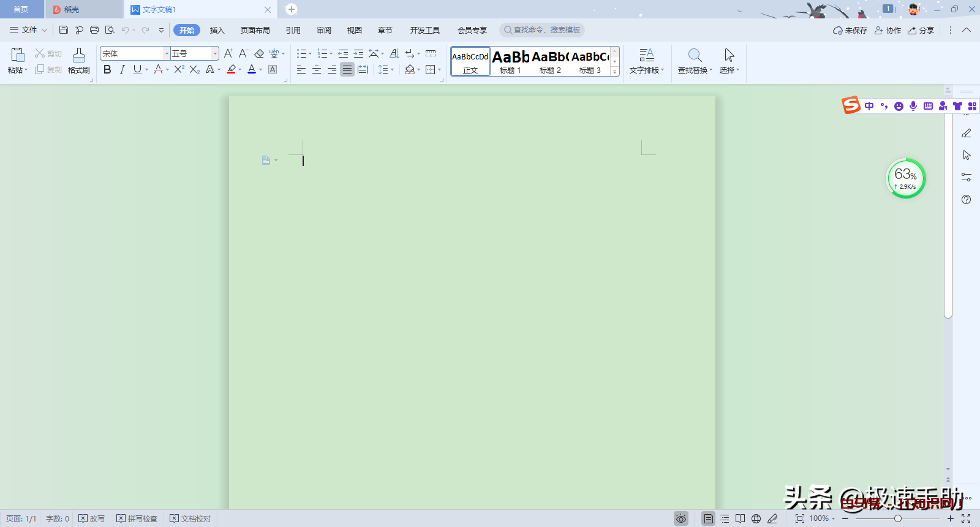Screen dimensions: 980x527
Task: Click the save document icon
Action: pos(64,30)
